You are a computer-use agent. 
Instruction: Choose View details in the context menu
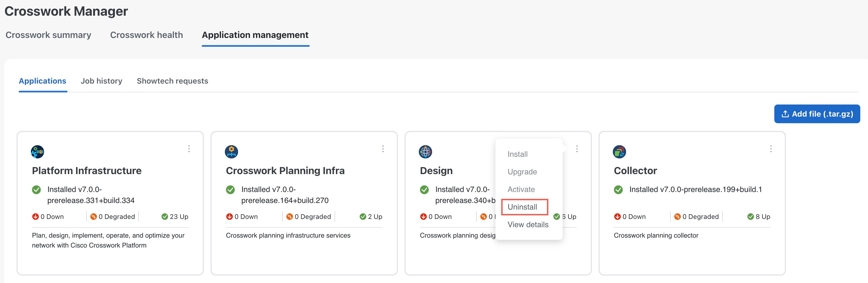point(528,224)
